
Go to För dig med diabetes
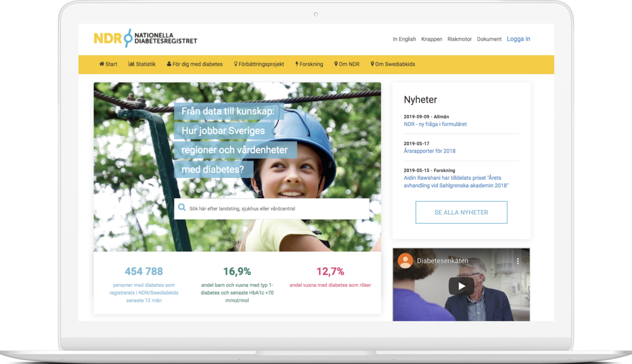coord(195,64)
